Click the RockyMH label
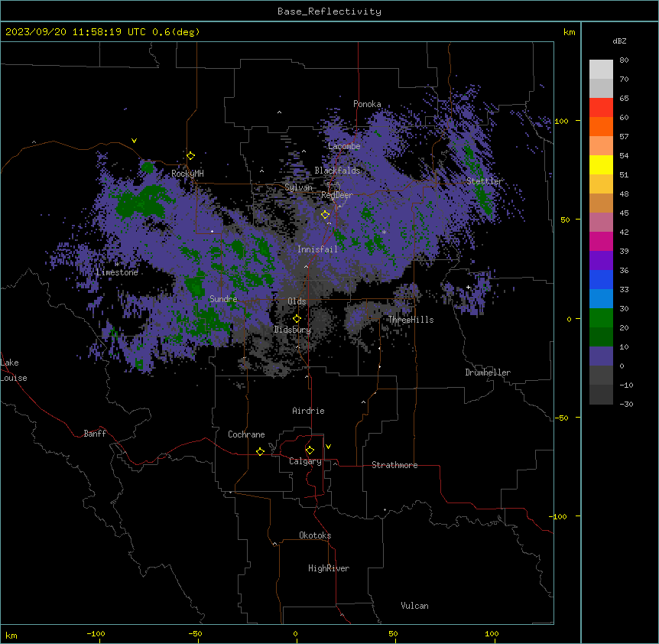Image resolution: width=659 pixels, height=644 pixels. coord(187,174)
